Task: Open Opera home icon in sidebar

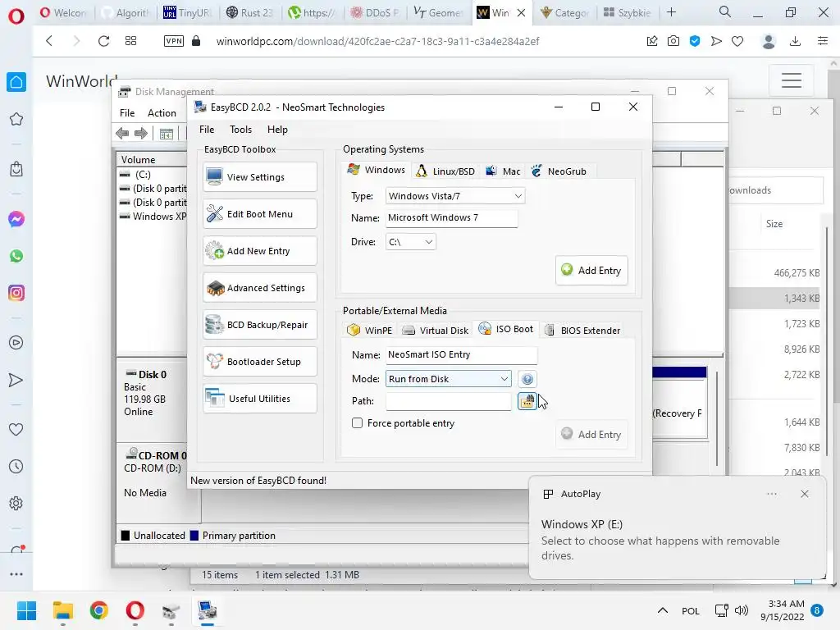Action: 16,82
